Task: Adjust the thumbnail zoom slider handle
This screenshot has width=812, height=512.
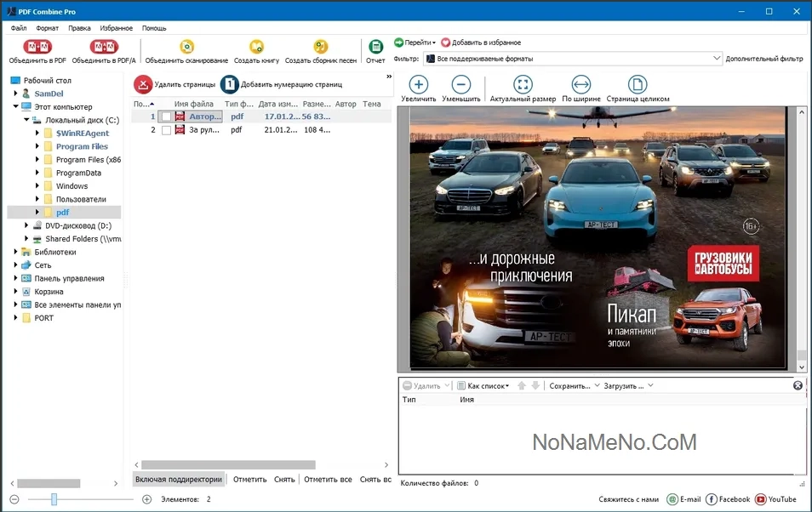Action: [x=54, y=499]
